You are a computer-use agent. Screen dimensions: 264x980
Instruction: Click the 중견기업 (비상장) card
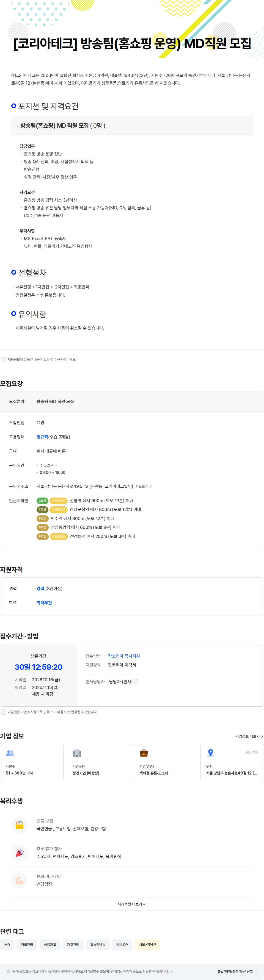point(99,762)
